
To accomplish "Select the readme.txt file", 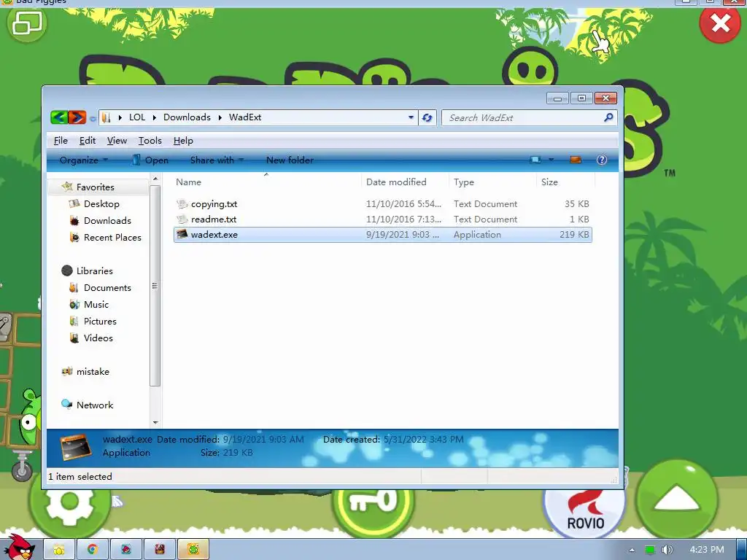I will (x=382, y=219).
